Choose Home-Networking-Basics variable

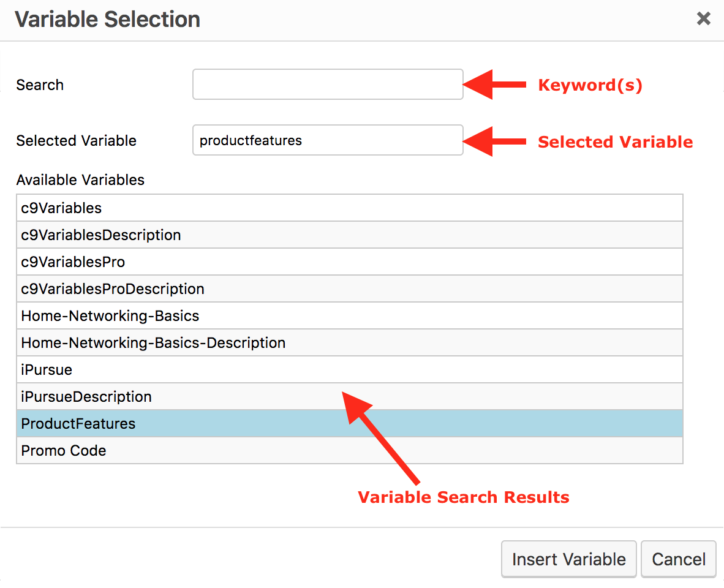click(110, 316)
